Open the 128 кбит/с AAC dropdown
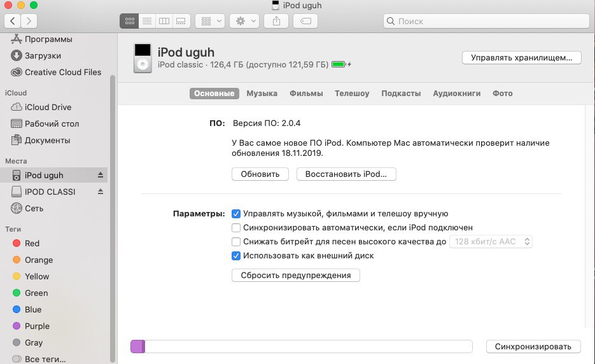Screen dimensions: 595x364 point(491,242)
